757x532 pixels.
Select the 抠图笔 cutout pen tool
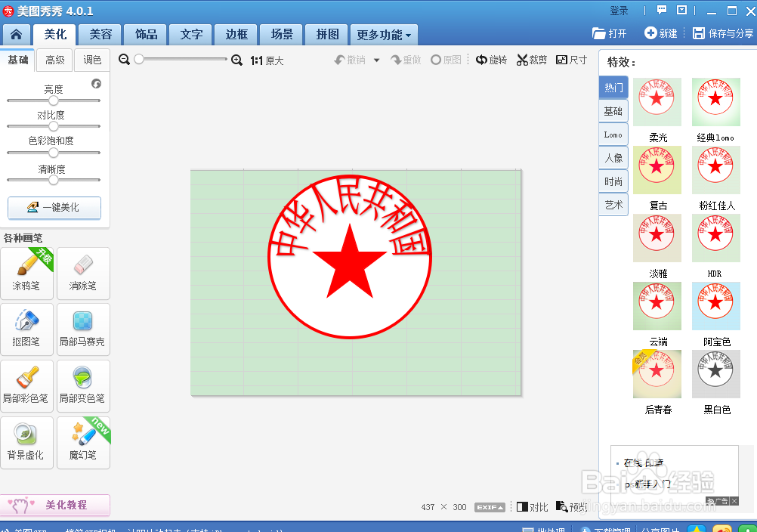pyautogui.click(x=27, y=329)
